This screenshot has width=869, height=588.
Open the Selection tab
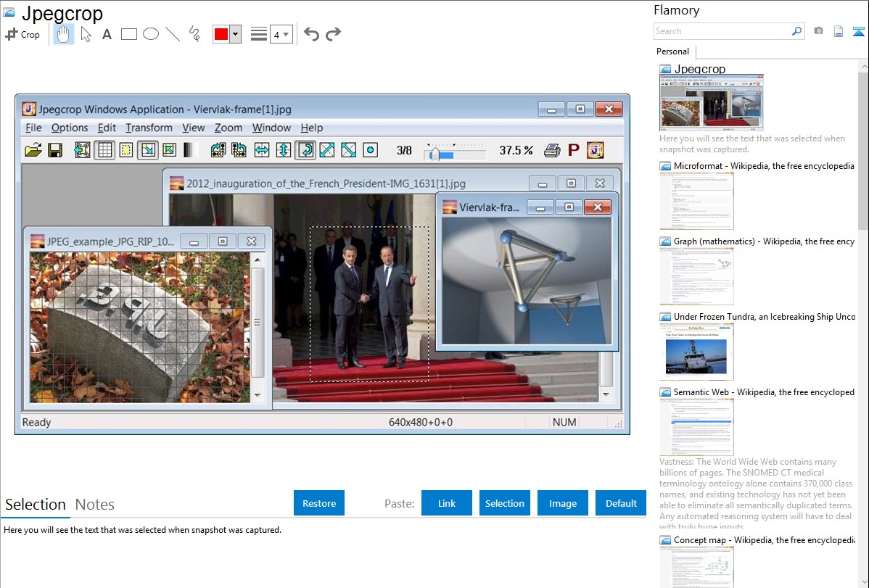tap(36, 505)
